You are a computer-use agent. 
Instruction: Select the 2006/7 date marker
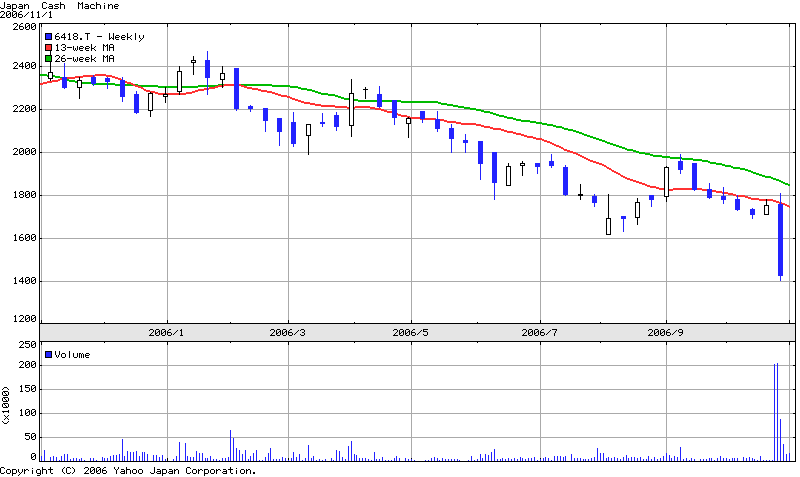click(539, 332)
